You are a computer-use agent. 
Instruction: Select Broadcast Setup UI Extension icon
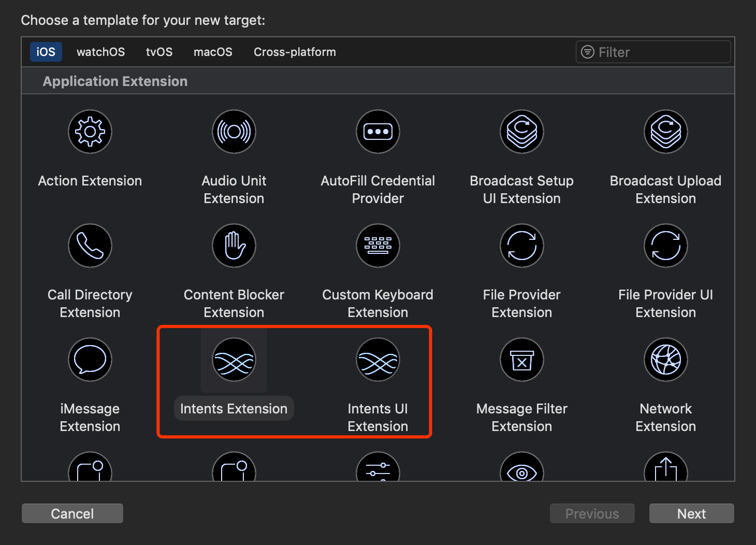click(x=522, y=132)
